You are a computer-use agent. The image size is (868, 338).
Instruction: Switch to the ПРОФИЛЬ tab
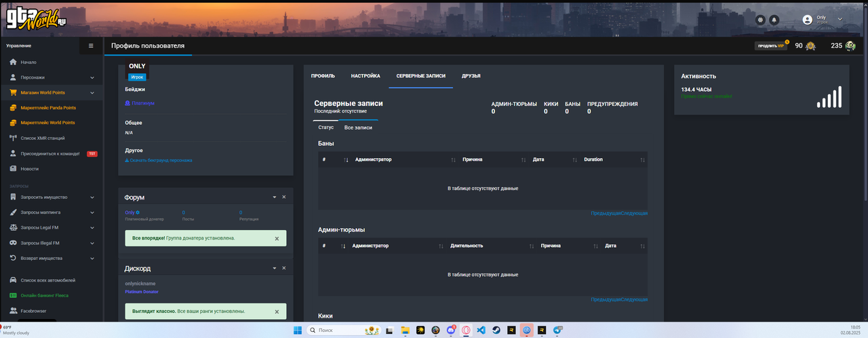(x=323, y=76)
